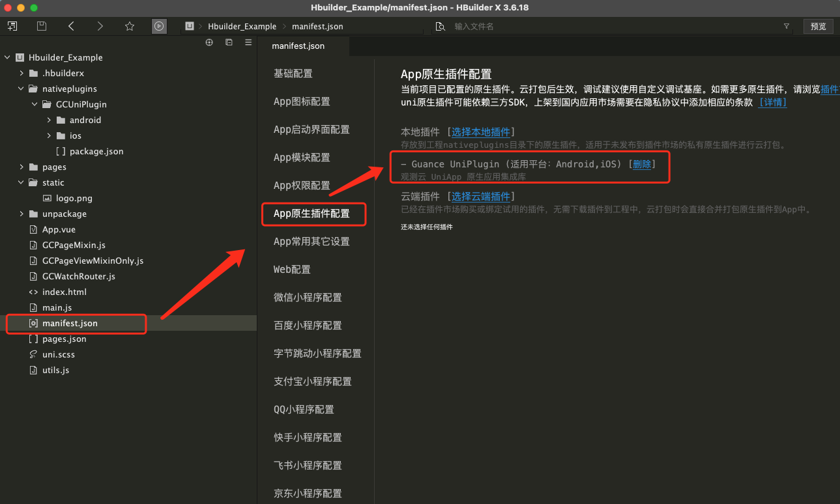Open App模块配置 section

click(x=302, y=158)
